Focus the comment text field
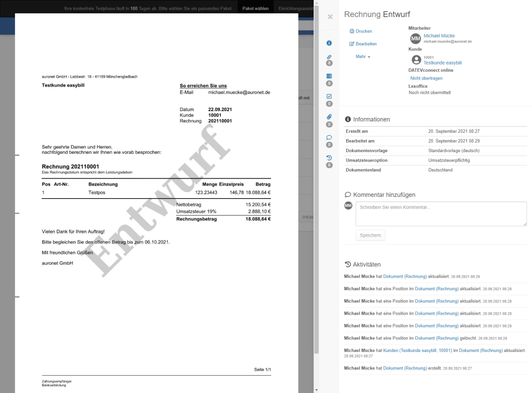 tap(441, 214)
